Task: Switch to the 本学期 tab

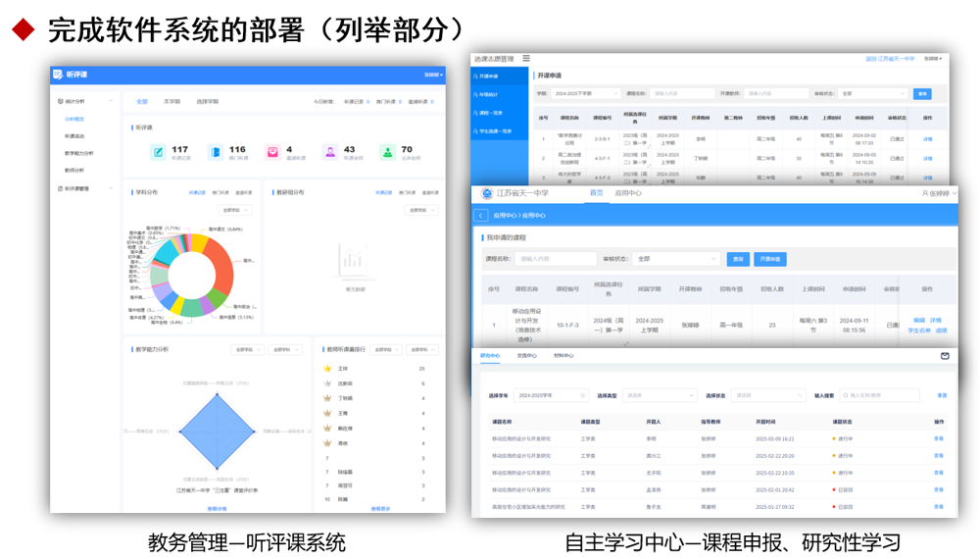Action: pos(171,101)
